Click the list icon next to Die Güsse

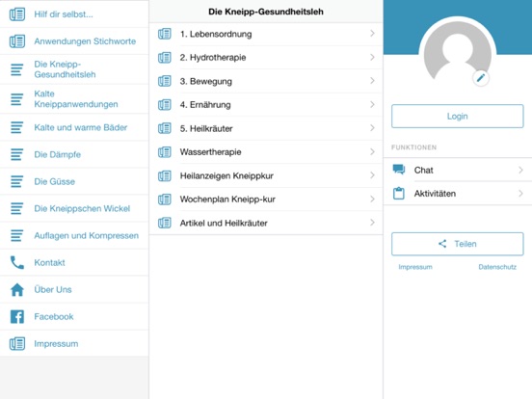(x=17, y=181)
